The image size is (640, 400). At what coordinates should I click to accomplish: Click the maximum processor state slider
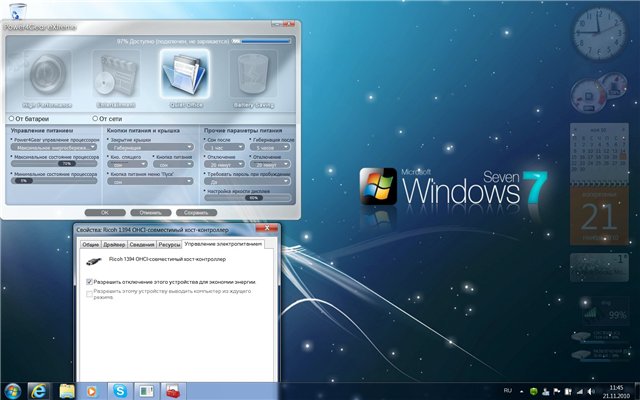[x=54, y=163]
